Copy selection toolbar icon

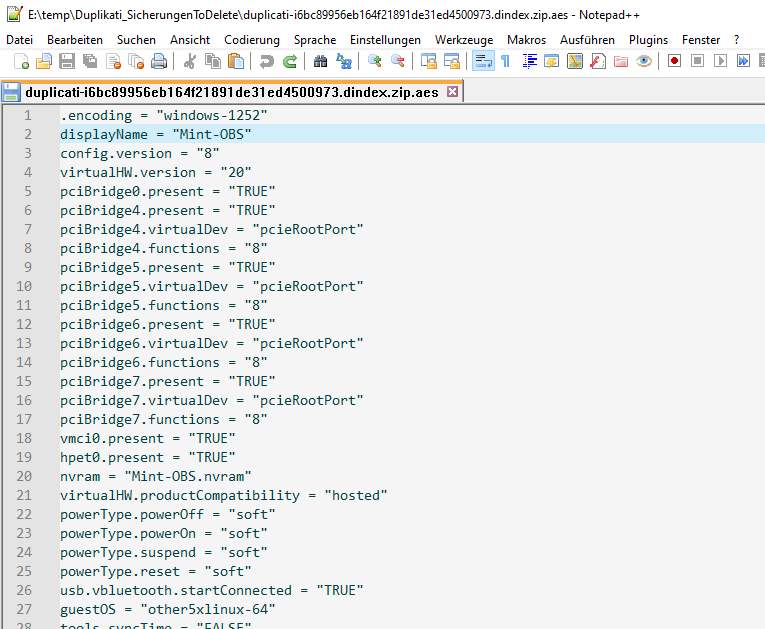pos(213,61)
